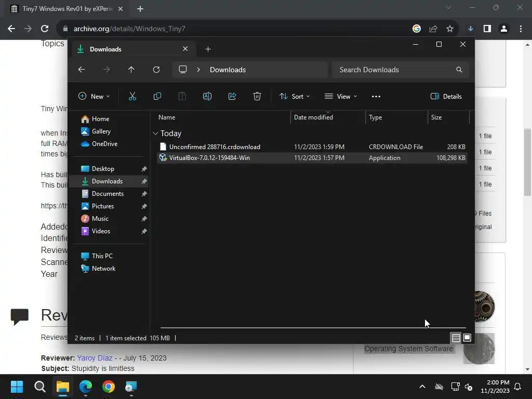Select Home in navigation pane
This screenshot has width=532, height=399.
[100, 119]
